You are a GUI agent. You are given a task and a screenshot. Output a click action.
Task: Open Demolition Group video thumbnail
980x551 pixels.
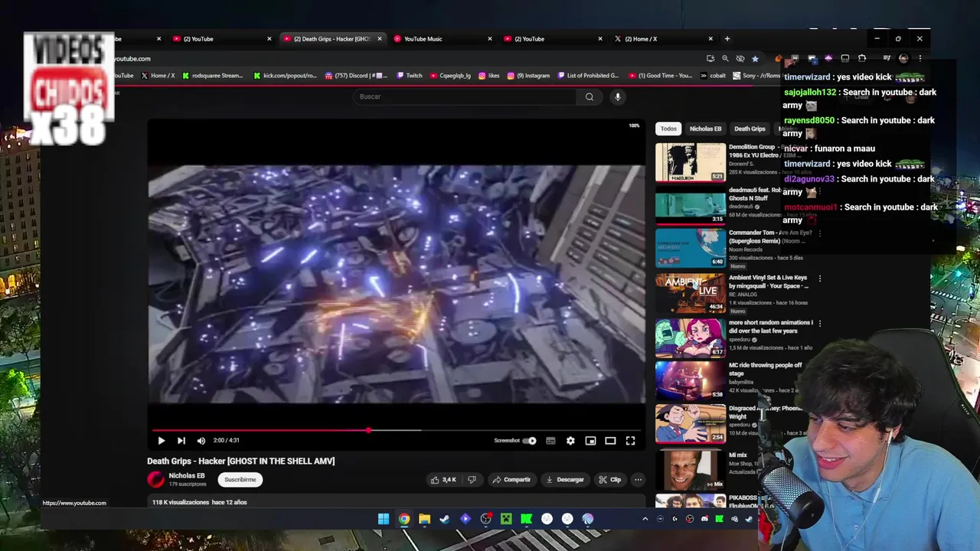691,162
